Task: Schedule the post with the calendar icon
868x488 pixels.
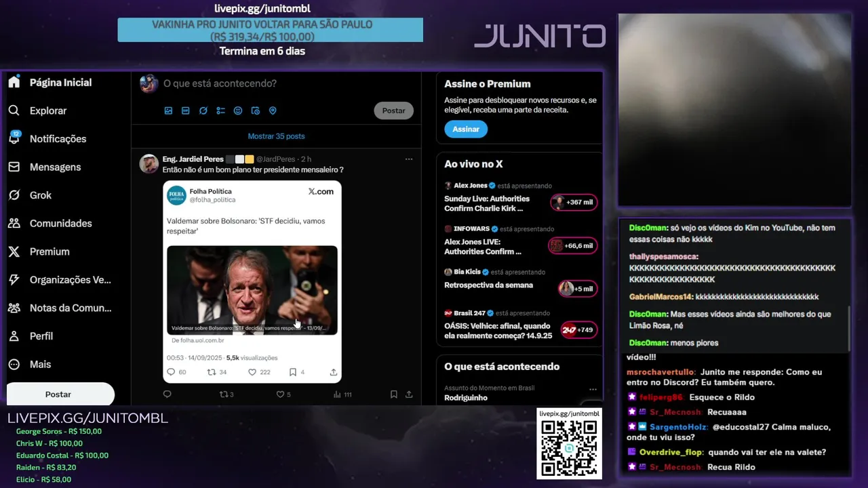Action: point(256,110)
